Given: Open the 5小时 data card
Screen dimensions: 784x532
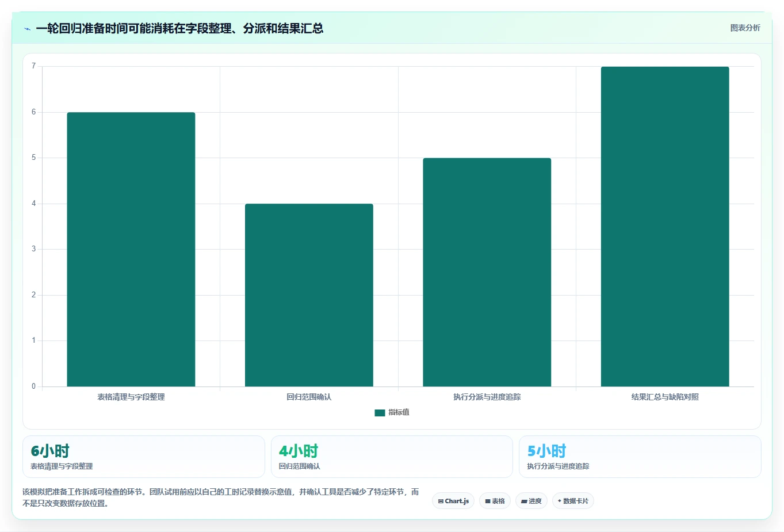Looking at the screenshot, I should click(x=640, y=457).
